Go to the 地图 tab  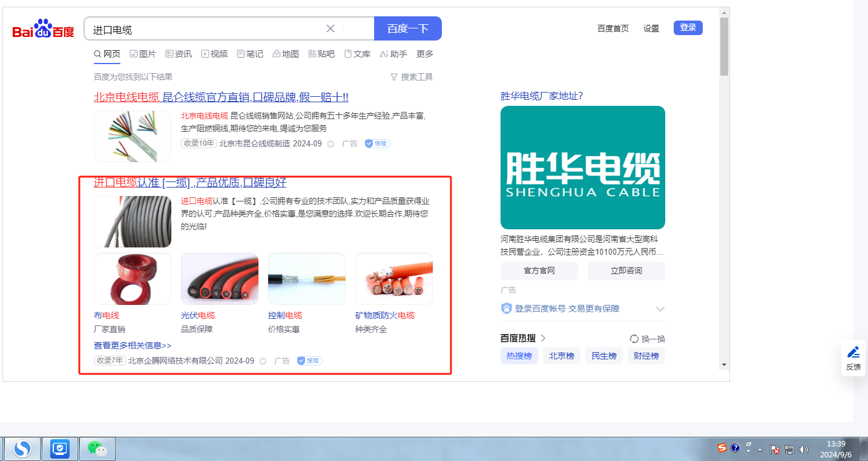pos(286,54)
